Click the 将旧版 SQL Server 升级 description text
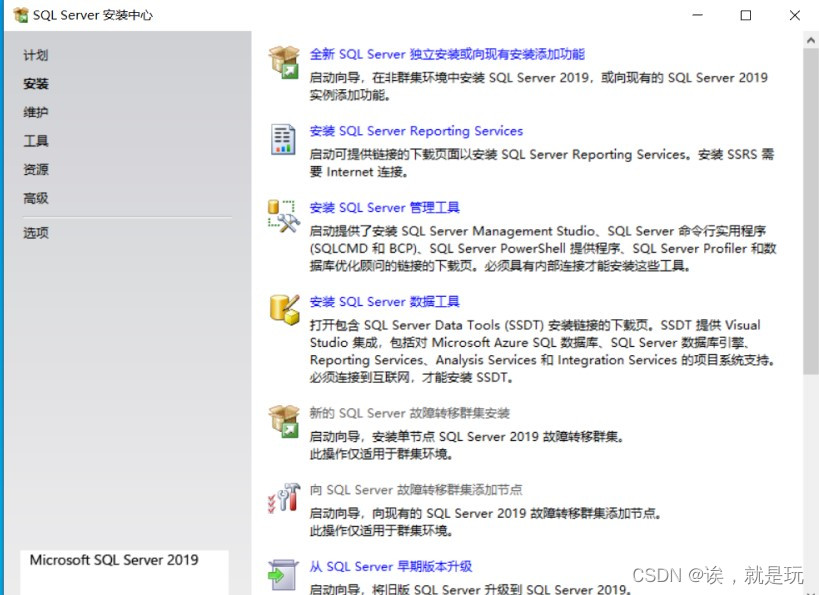The height and width of the screenshot is (595, 819). click(x=471, y=590)
